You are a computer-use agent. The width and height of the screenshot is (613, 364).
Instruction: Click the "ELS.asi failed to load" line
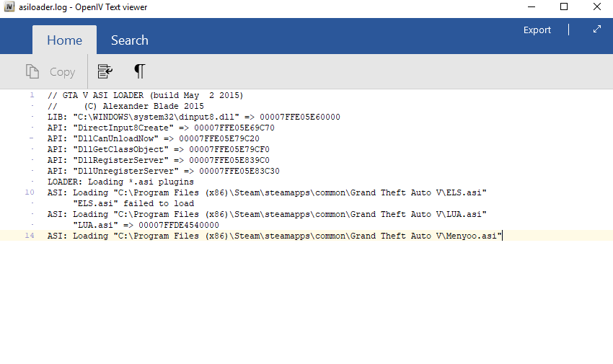pos(133,203)
